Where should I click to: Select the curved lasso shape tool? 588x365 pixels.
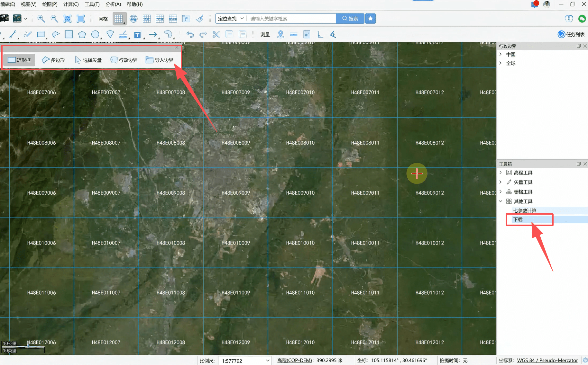pos(168,34)
